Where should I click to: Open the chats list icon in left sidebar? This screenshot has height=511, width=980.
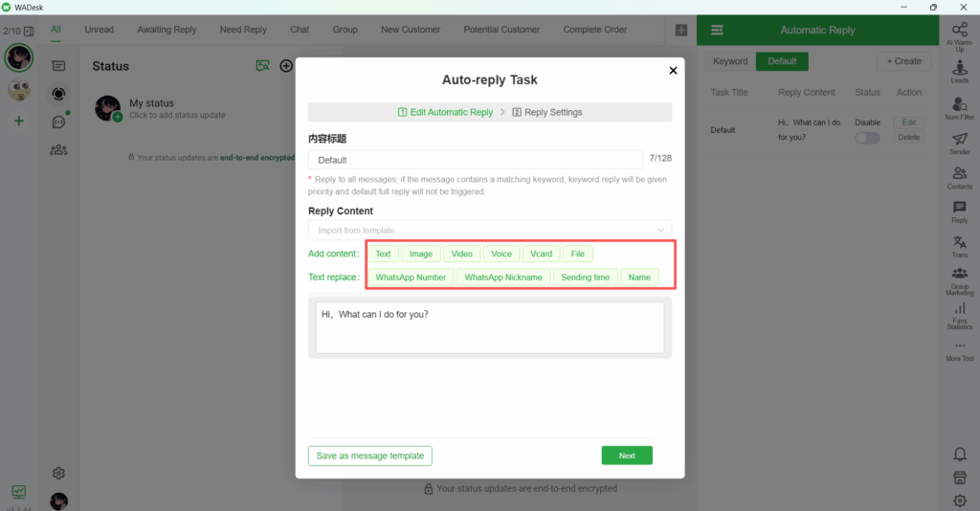58,66
